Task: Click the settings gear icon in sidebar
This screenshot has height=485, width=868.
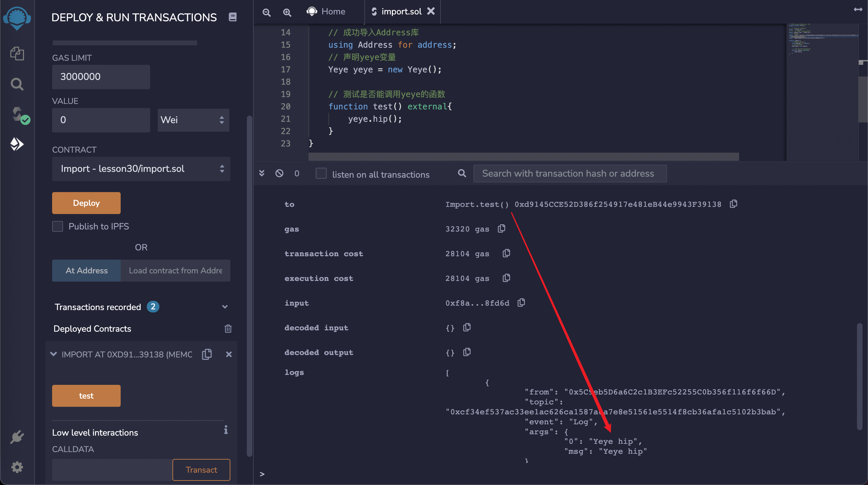Action: click(x=17, y=467)
